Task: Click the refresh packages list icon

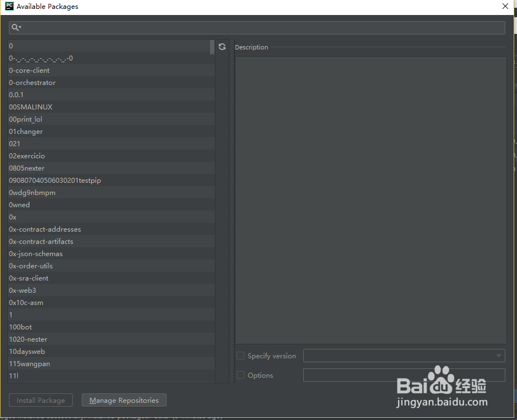Action: (222, 47)
